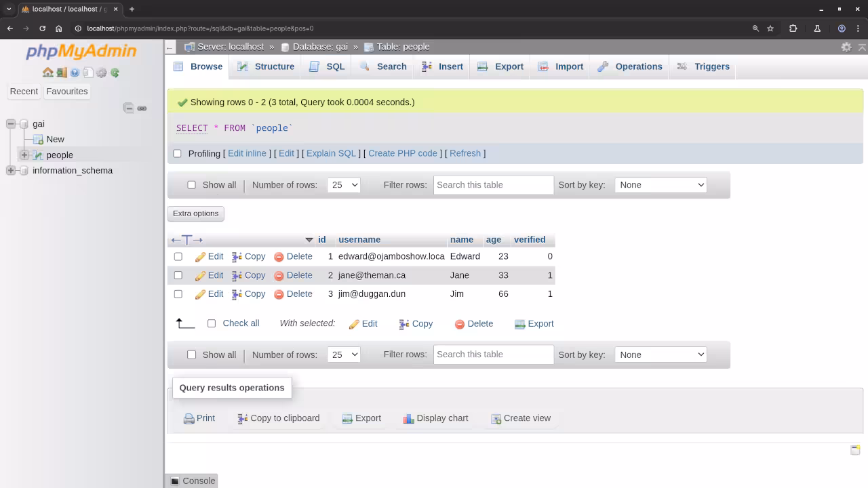Click the Recent tables button

[24, 91]
